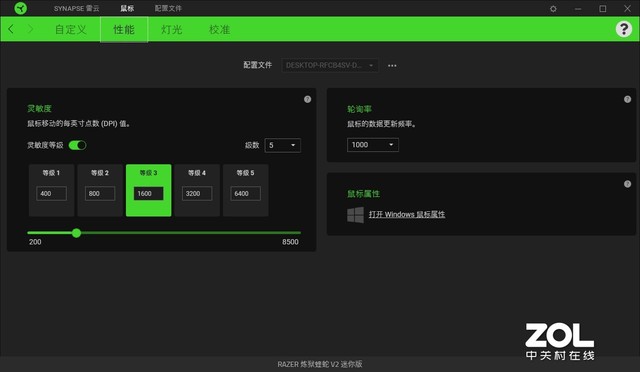This screenshot has height=372, width=640.
Task: Click the 鼠标属性 section heading
Action: 363,194
